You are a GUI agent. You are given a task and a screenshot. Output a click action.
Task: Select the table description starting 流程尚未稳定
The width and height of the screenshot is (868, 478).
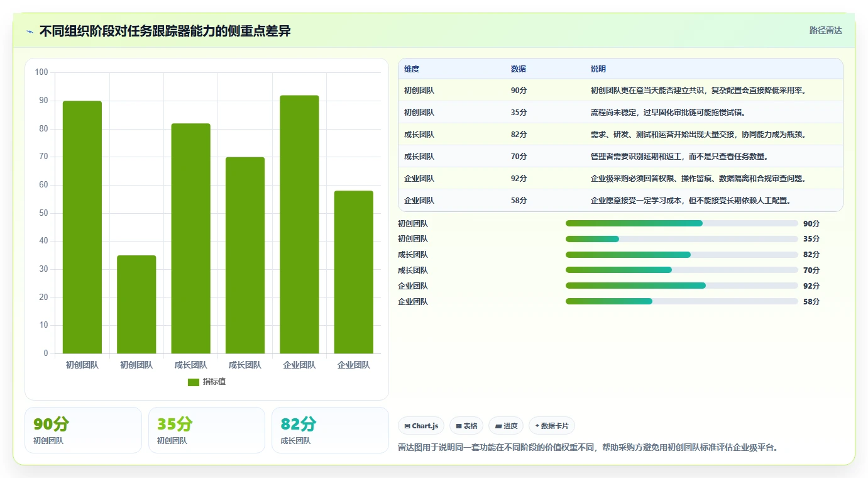click(669, 113)
